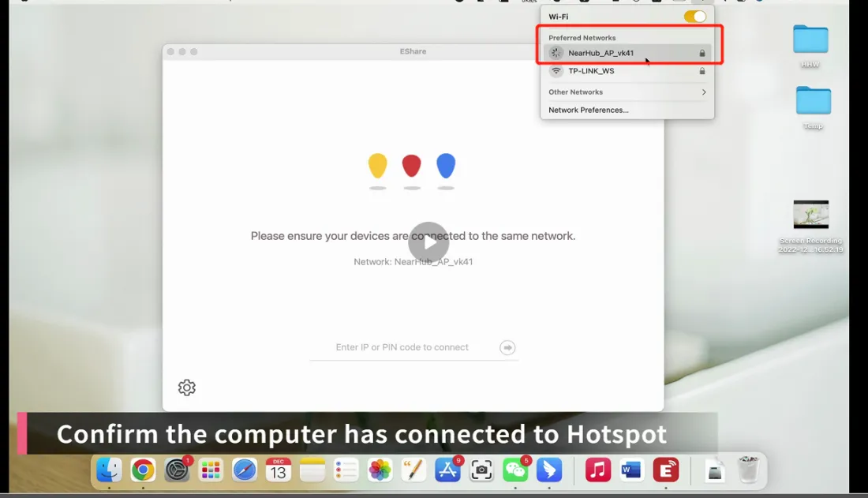868x498 pixels.
Task: Choose the NearHub_AP_vk41 network
Action: tap(627, 53)
